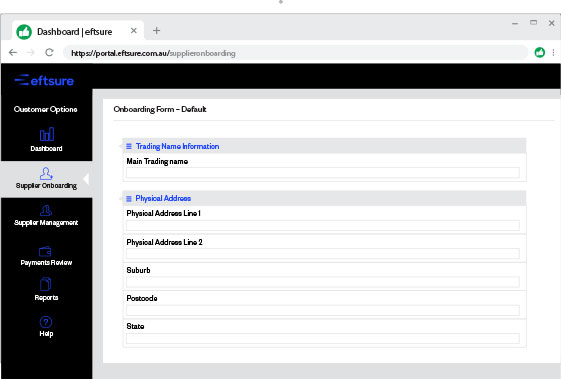
Task: Open the Payments Review wallet icon
Action: click(45, 252)
